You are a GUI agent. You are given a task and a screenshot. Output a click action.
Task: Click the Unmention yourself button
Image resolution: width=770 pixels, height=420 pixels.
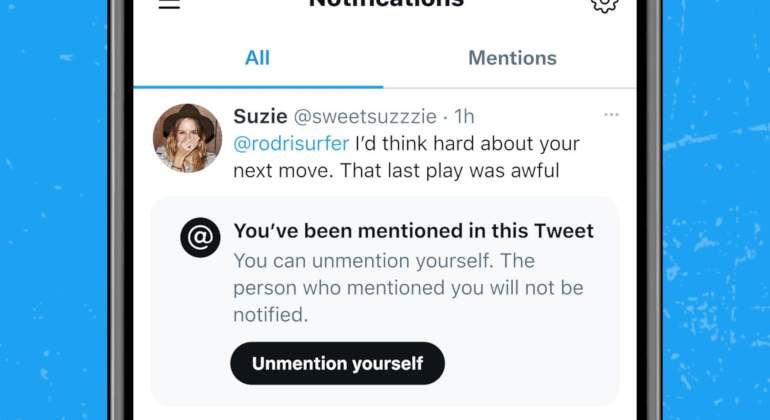[337, 364]
